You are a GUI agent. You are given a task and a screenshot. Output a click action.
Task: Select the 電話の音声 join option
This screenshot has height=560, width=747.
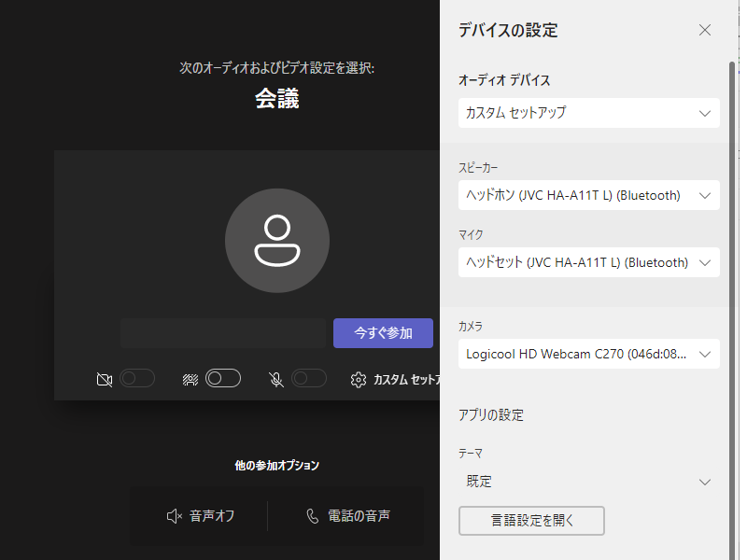point(348,516)
